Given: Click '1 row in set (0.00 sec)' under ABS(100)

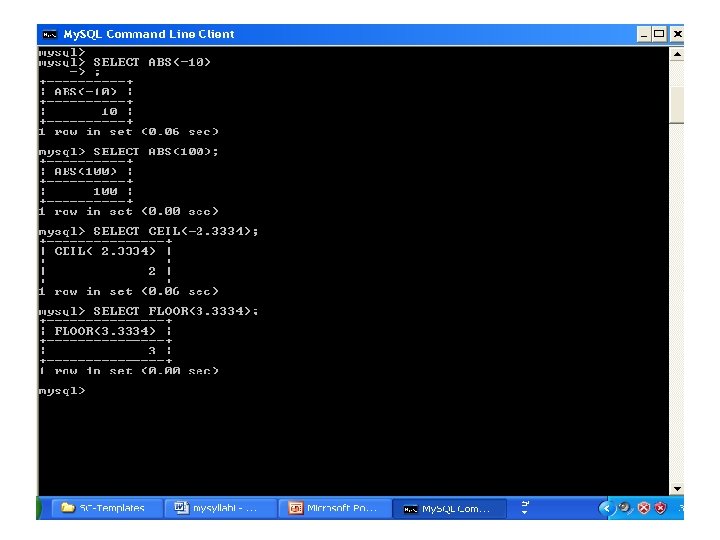Looking at the screenshot, I should [129, 211].
